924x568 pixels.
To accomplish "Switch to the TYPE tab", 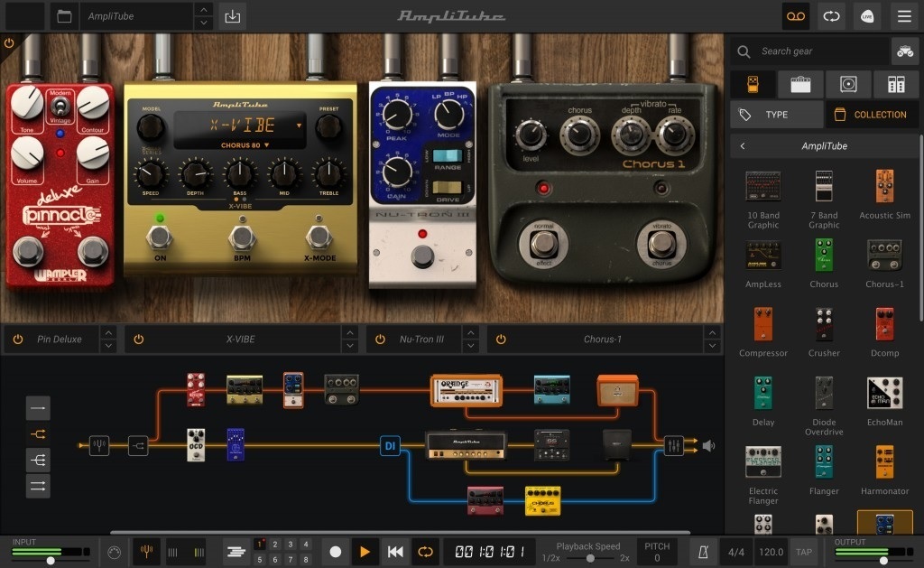I will 776,115.
